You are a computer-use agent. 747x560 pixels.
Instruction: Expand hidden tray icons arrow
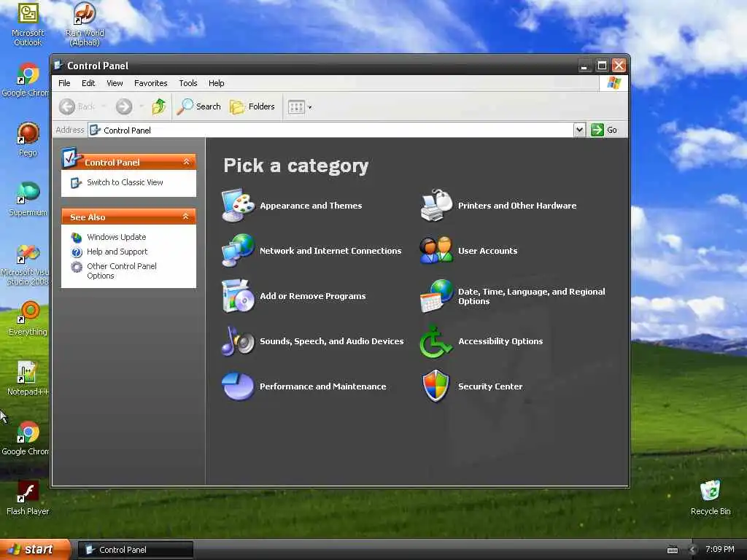[692, 550]
